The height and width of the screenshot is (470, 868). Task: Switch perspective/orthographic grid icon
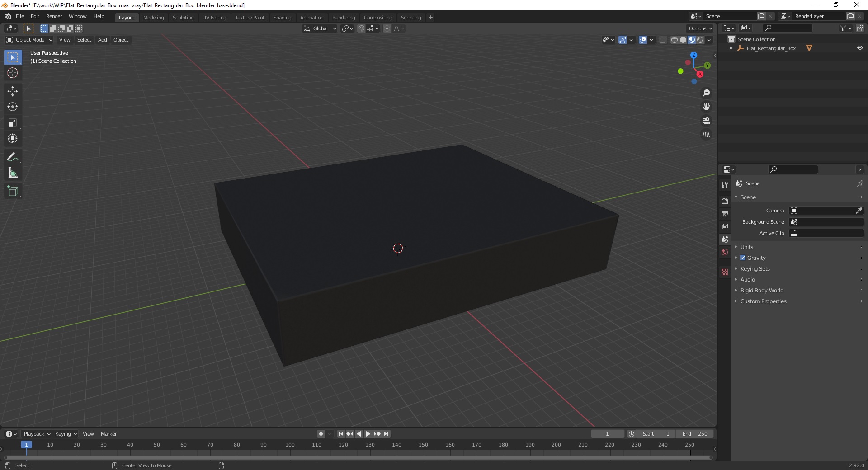[x=706, y=135]
